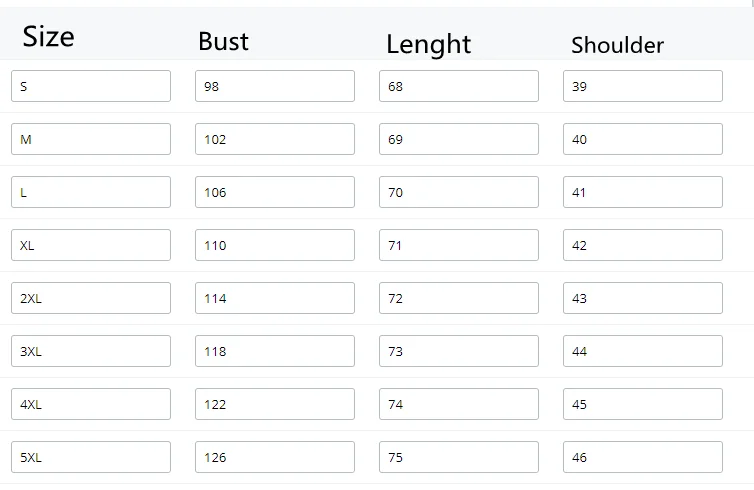Click the shoulder input containing 46
754x490 pixels.
pyautogui.click(x=643, y=457)
